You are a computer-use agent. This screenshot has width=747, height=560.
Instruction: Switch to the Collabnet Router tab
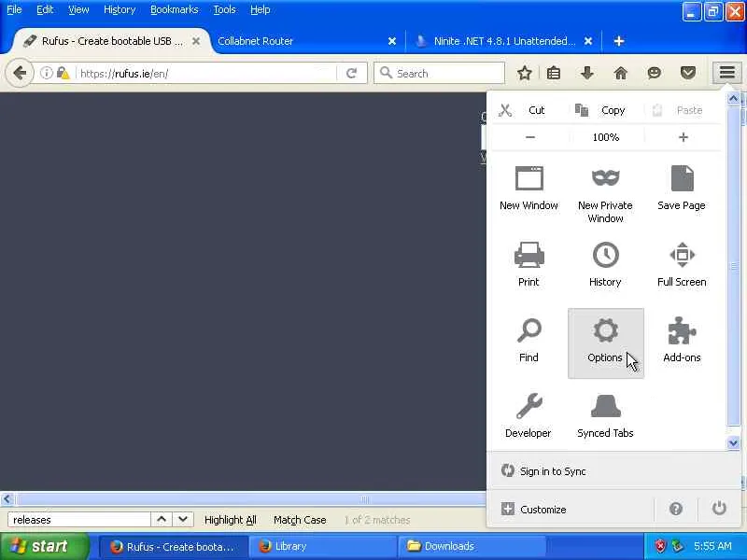coord(305,41)
